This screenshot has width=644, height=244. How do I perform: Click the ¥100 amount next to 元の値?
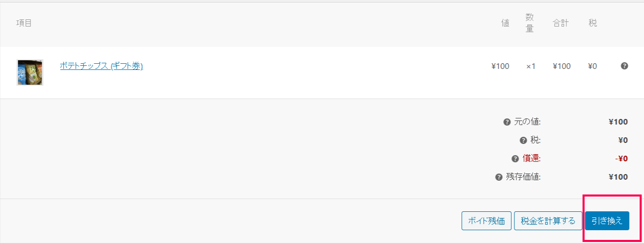click(618, 122)
